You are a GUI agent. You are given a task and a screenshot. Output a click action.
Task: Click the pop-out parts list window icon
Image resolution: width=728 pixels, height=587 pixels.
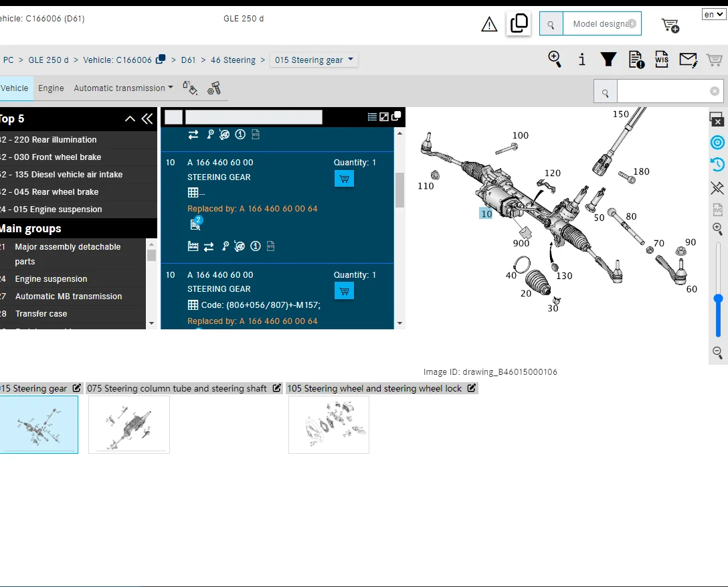[396, 116]
